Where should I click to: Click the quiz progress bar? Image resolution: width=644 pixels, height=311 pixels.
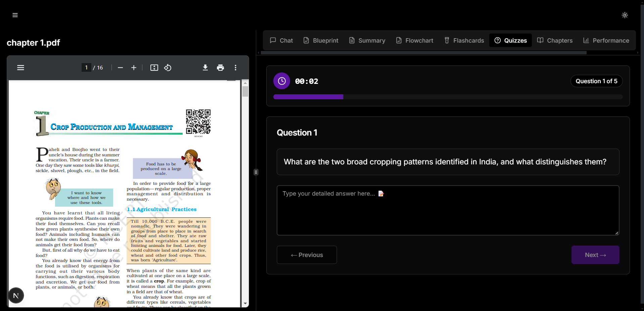448,97
